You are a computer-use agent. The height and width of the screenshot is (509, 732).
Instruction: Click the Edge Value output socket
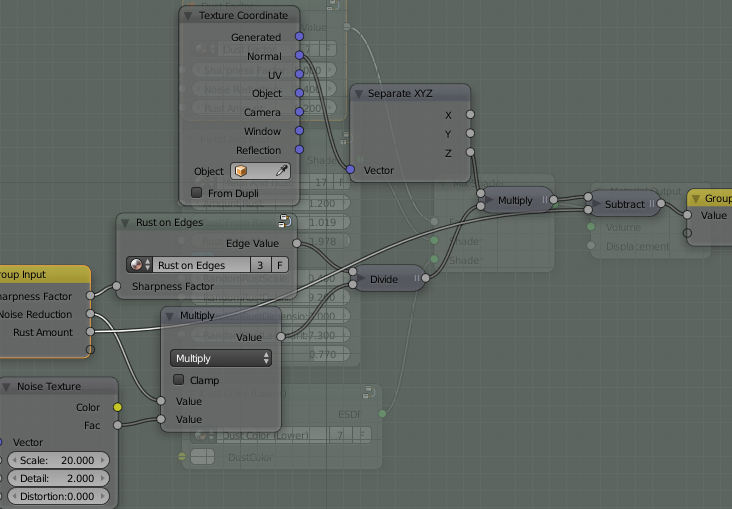click(296, 243)
